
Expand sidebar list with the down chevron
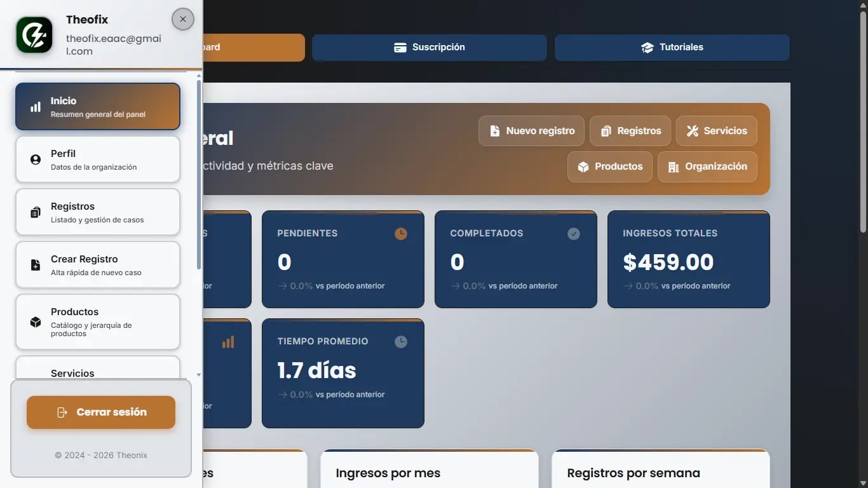[200, 375]
